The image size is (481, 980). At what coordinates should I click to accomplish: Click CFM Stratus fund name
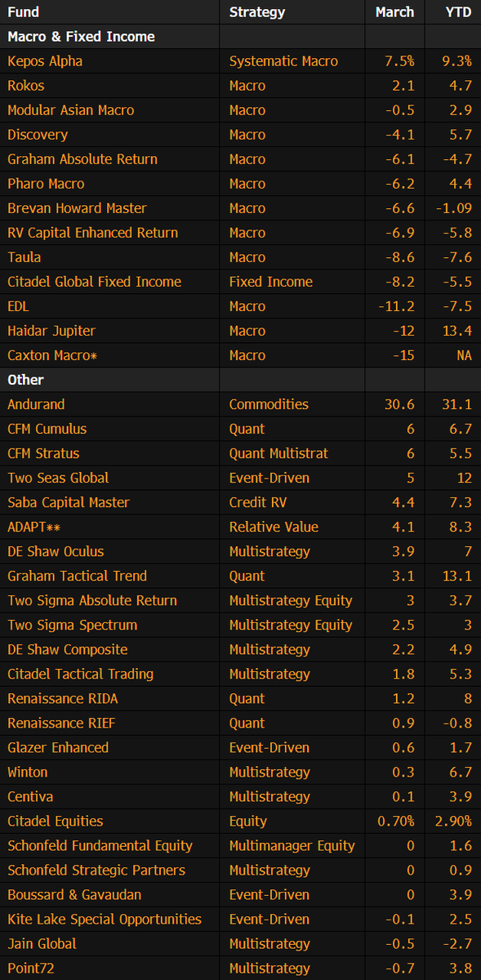pos(43,453)
